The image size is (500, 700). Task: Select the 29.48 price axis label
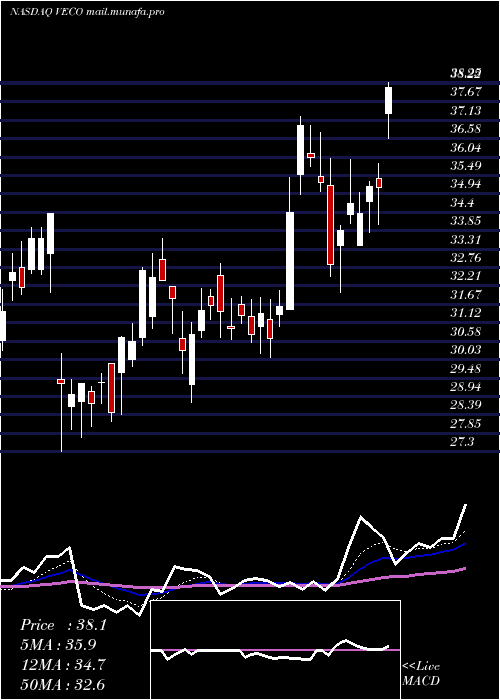point(466,369)
